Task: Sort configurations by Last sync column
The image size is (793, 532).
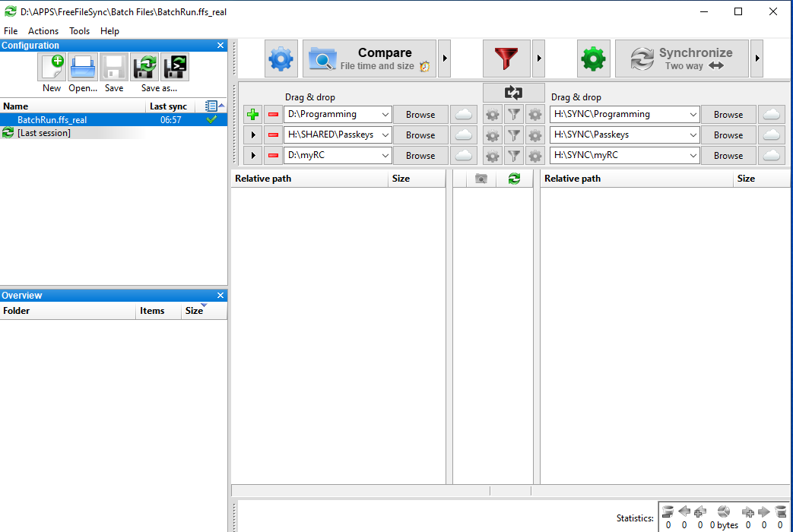Action: (170, 106)
